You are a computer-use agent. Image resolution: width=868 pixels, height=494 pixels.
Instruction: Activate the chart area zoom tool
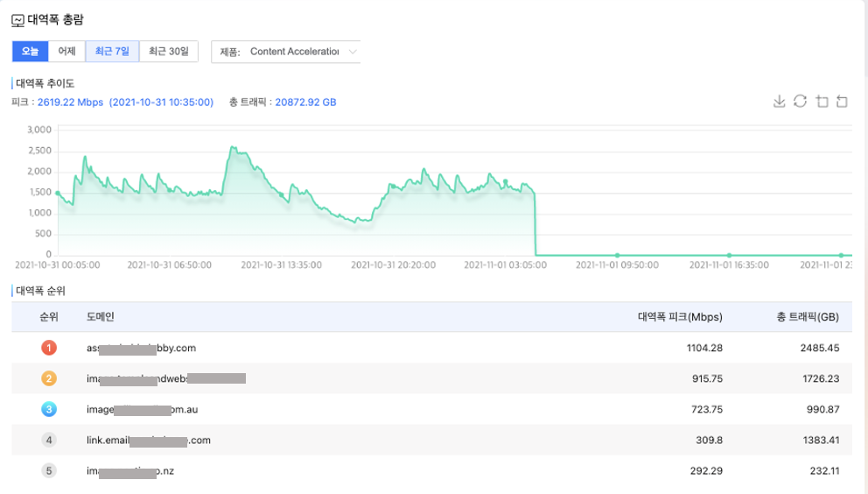tap(822, 102)
